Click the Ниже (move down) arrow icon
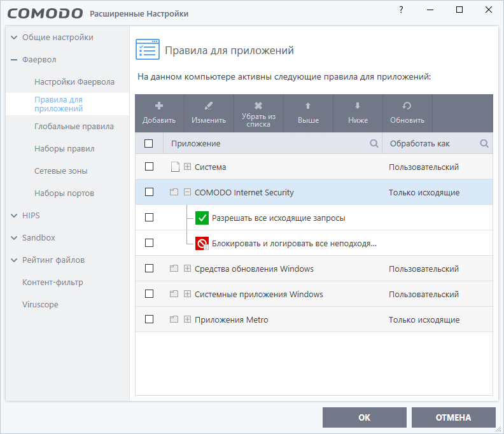Image resolution: width=504 pixels, height=434 pixels. (358, 106)
